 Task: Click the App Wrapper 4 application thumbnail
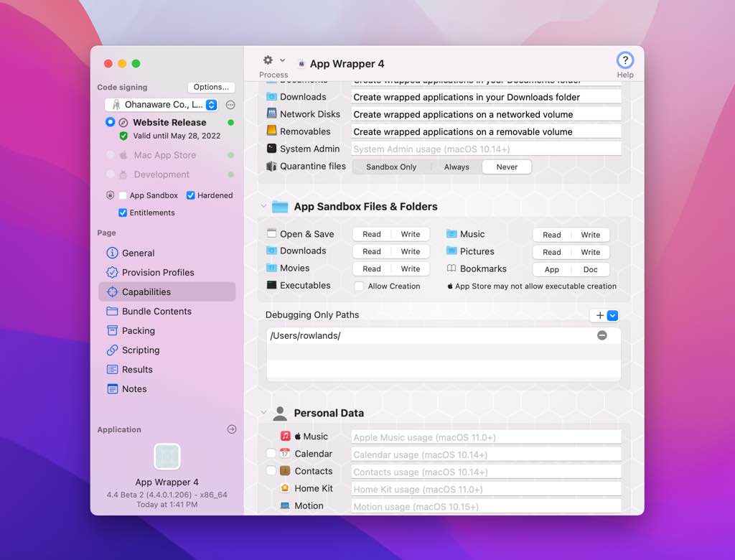167,457
